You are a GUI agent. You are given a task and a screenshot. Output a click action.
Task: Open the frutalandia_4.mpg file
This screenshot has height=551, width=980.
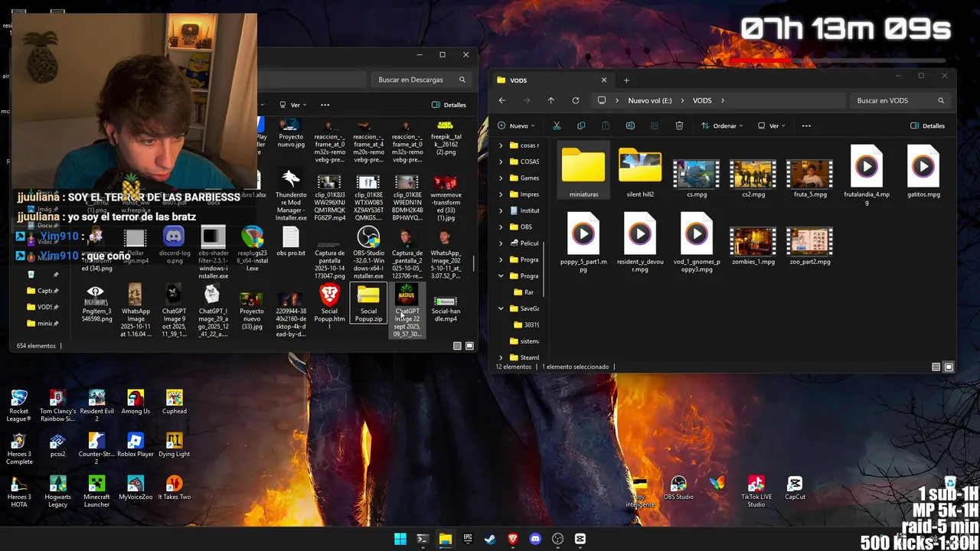[x=867, y=175]
